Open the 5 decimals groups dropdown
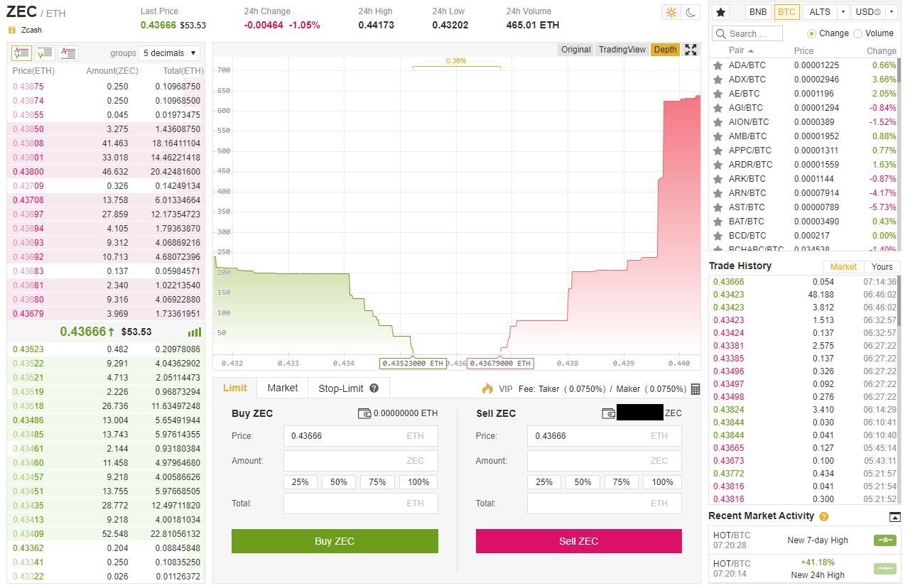 tap(169, 53)
